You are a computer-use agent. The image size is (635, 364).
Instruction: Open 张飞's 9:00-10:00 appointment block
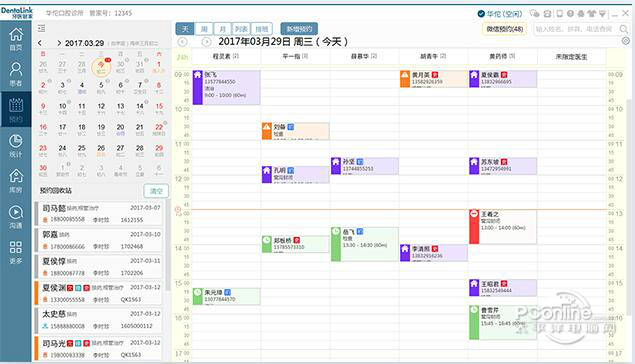pyautogui.click(x=226, y=87)
